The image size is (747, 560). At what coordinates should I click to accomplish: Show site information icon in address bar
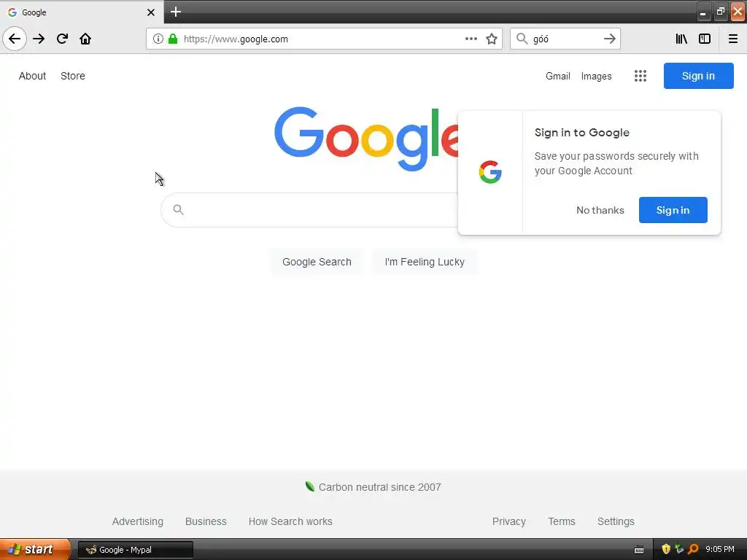click(158, 39)
